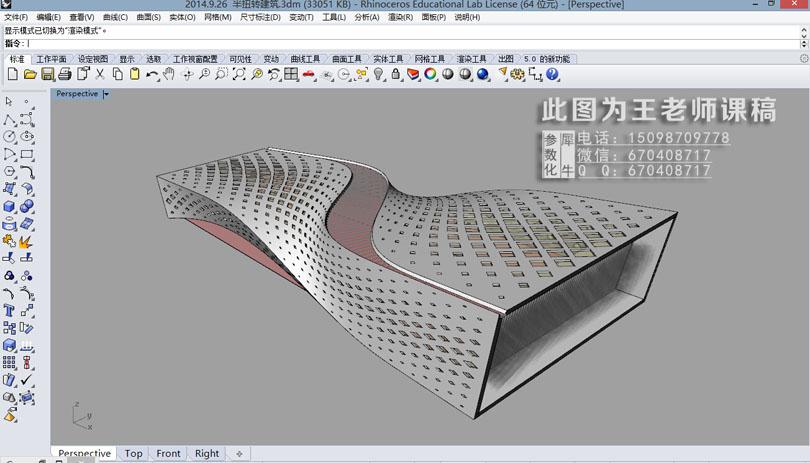The image size is (810, 463).
Task: Switch to the 曲面工具 toolbar tab
Action: [x=347, y=59]
